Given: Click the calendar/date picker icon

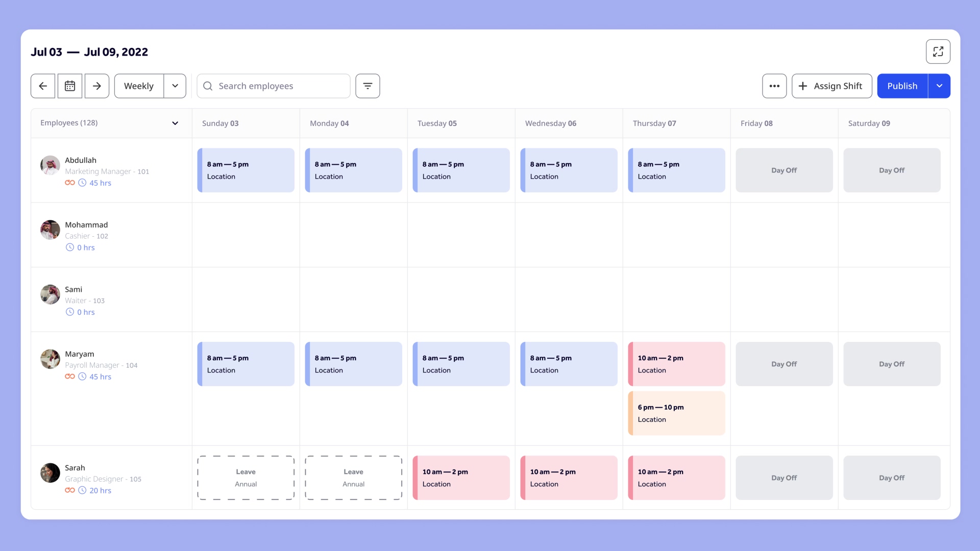Looking at the screenshot, I should tap(69, 85).
